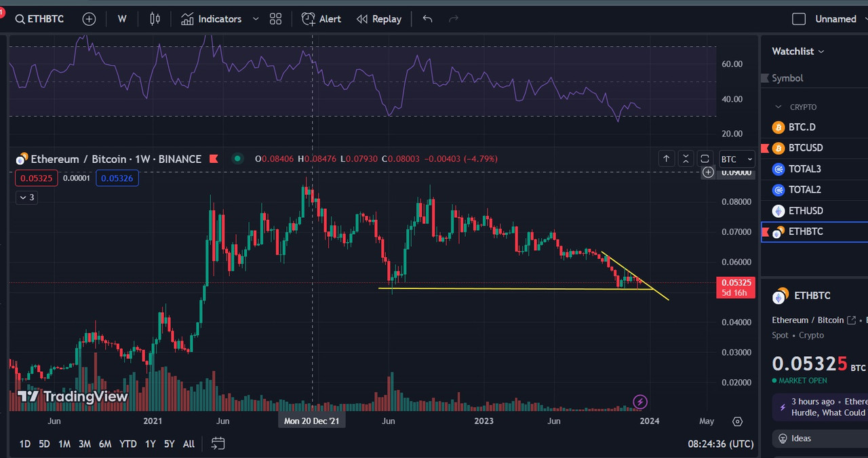868x458 pixels.
Task: Open the 3 hours ago news headline
Action: (x=821, y=407)
